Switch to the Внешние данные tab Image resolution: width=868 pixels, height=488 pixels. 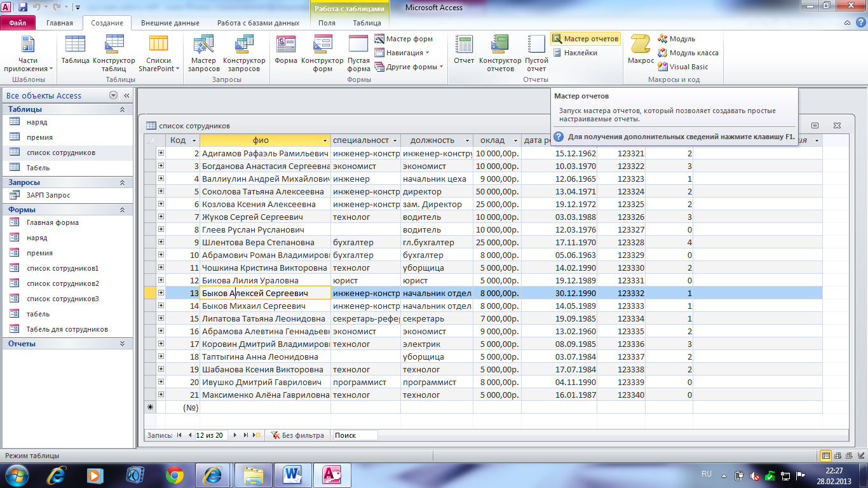170,23
